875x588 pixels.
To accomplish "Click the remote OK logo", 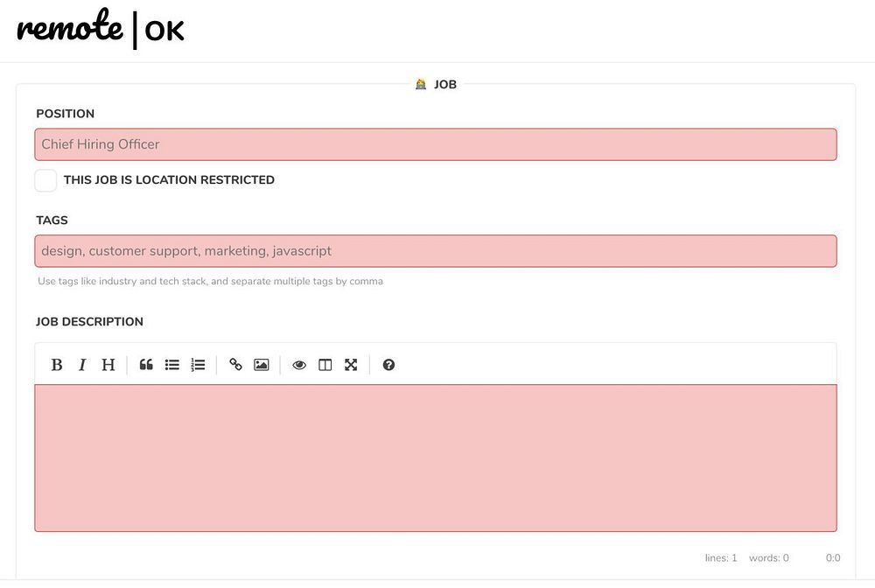I will pyautogui.click(x=101, y=28).
